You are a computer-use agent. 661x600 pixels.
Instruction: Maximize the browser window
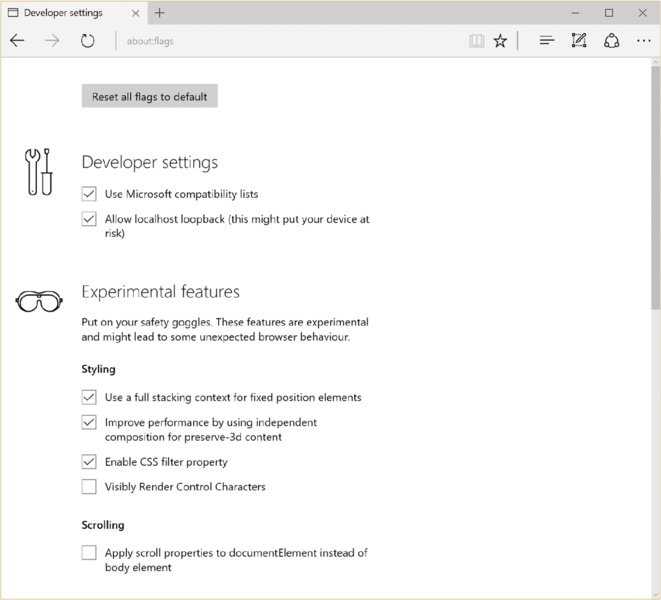tap(609, 13)
